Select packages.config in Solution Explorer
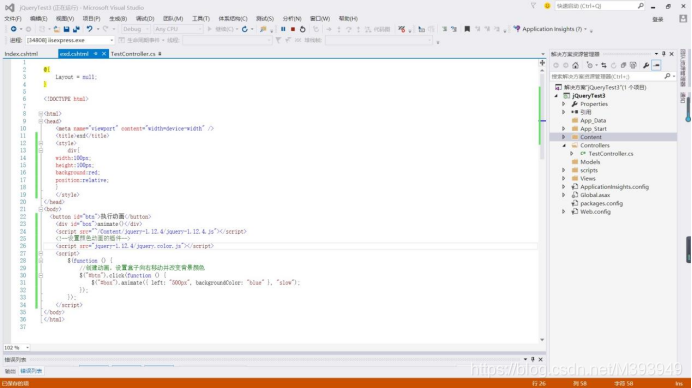The height and width of the screenshot is (388, 692). pos(601,203)
